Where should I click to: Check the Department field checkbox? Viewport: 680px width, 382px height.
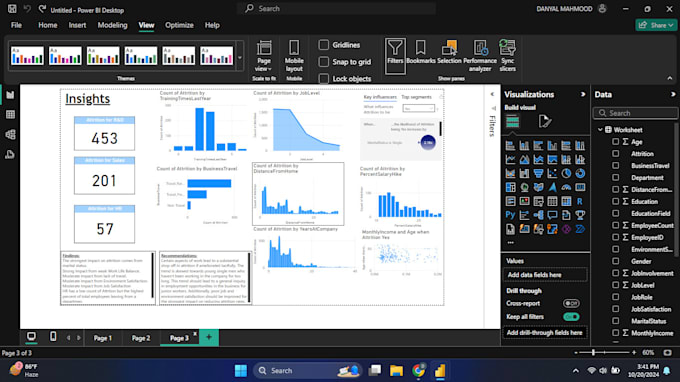tap(615, 177)
